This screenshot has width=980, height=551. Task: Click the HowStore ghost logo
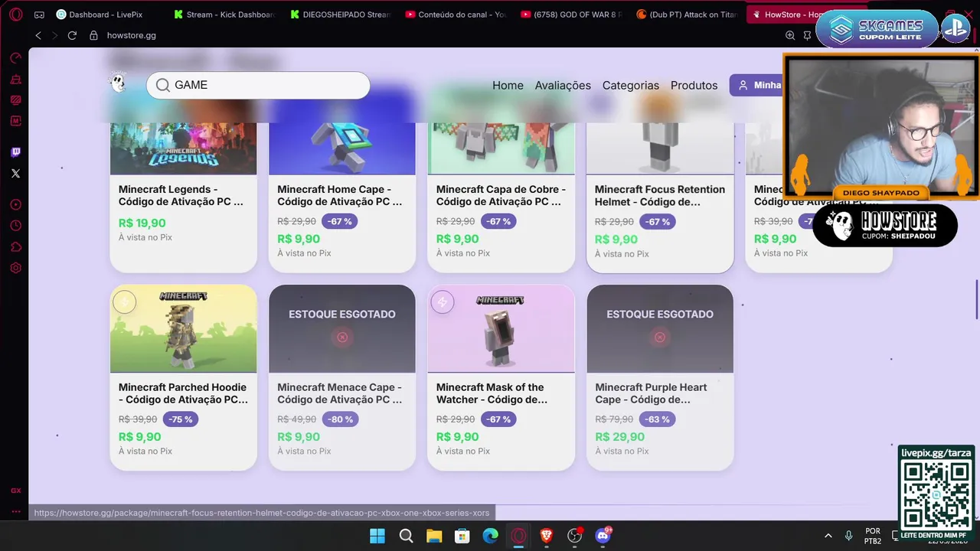click(x=118, y=83)
